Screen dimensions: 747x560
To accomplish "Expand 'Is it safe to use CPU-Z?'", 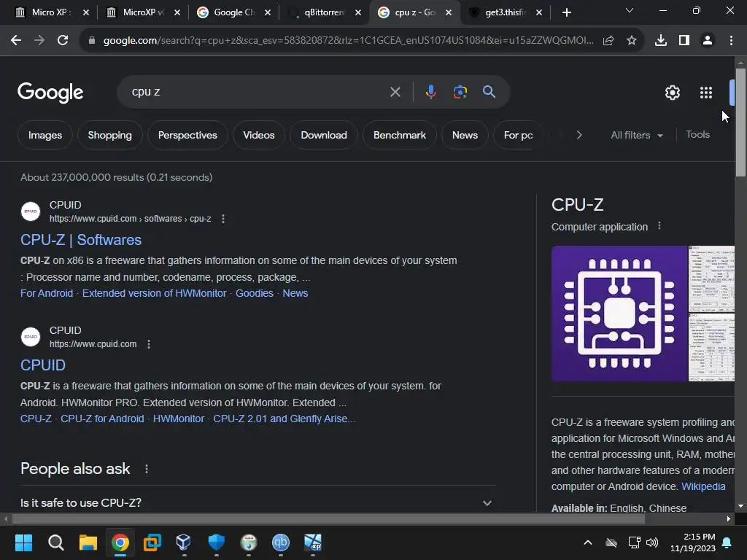I will pyautogui.click(x=258, y=503).
